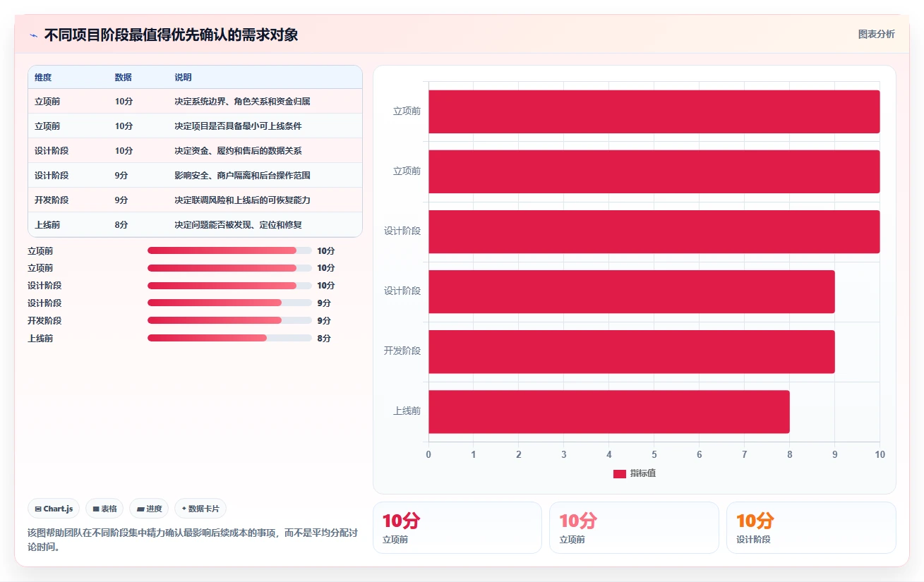Click the 开发阶段 y-axis label in the chart
The image size is (924, 582).
[402, 351]
